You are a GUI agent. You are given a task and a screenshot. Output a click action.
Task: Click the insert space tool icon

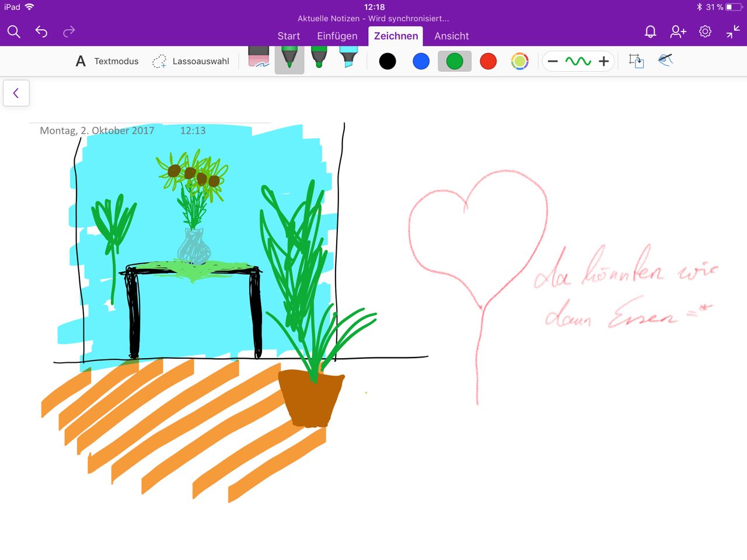pyautogui.click(x=636, y=61)
